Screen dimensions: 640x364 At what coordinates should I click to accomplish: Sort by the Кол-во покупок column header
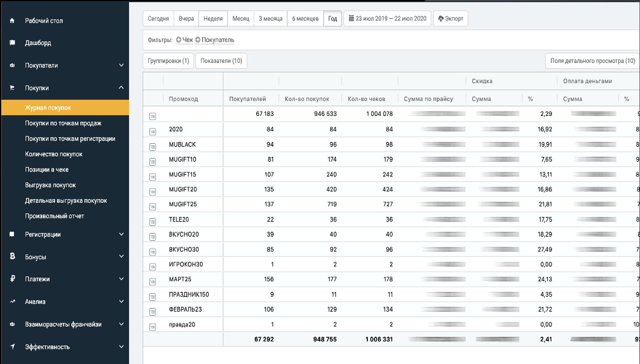pos(307,99)
